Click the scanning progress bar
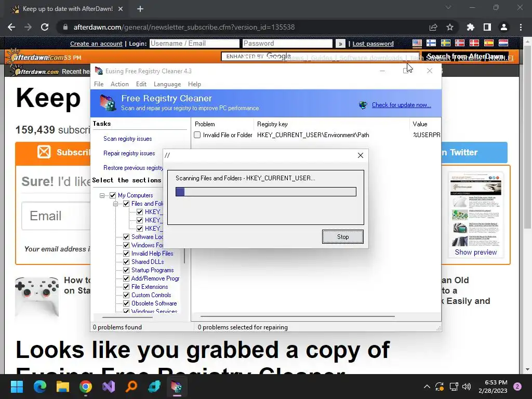The width and height of the screenshot is (532, 399). click(x=265, y=192)
